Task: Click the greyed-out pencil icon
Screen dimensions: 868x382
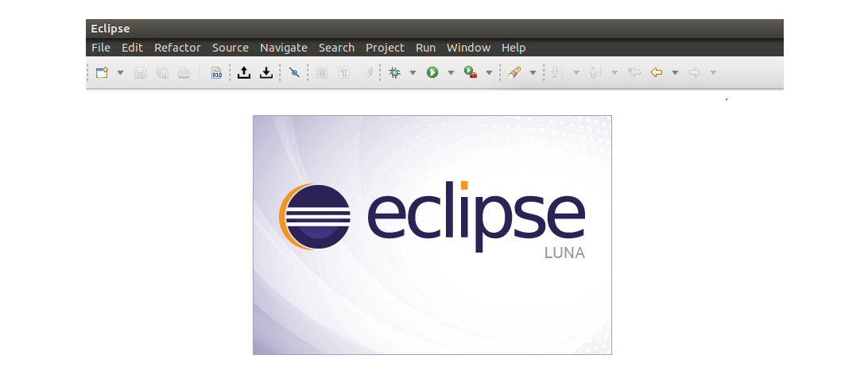Action: 366,72
